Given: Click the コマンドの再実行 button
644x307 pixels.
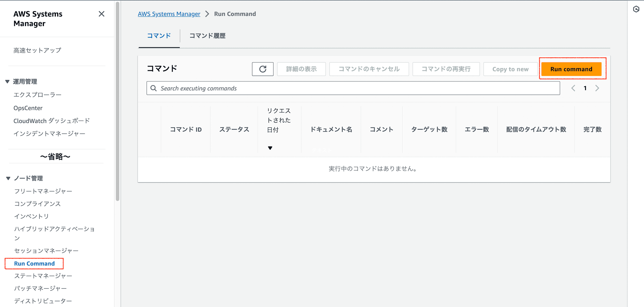Looking at the screenshot, I should (x=446, y=69).
